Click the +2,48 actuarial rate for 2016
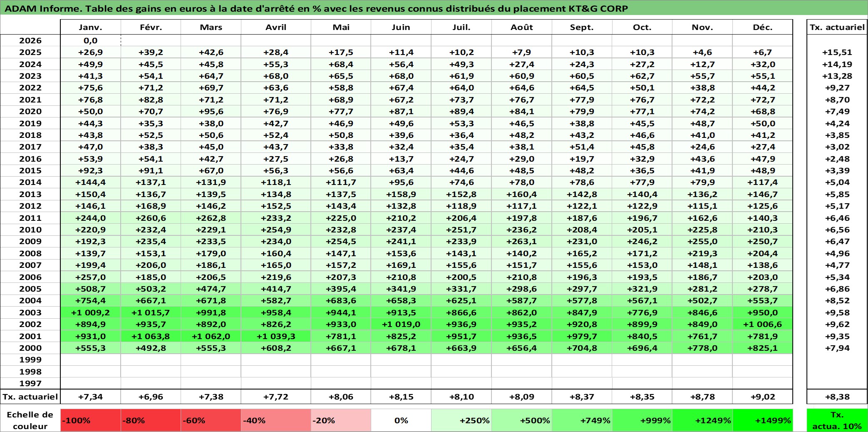This screenshot has height=432, width=868. pyautogui.click(x=837, y=159)
